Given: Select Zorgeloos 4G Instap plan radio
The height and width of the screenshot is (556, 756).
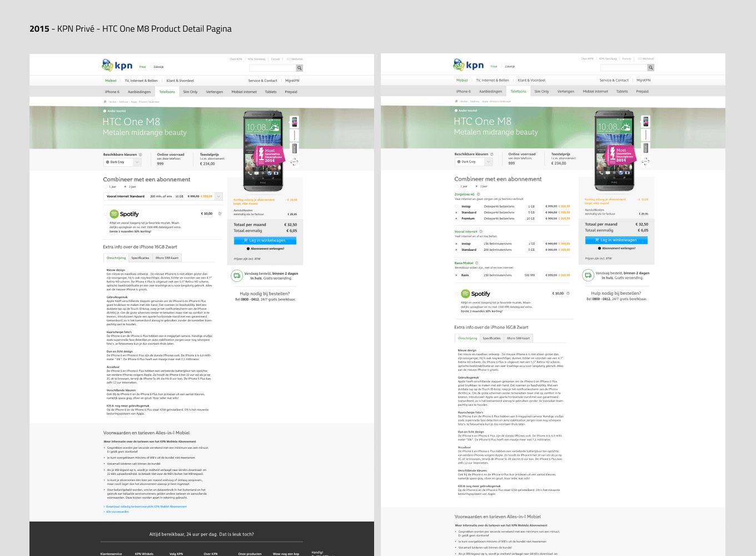Looking at the screenshot, I should click(x=456, y=206).
